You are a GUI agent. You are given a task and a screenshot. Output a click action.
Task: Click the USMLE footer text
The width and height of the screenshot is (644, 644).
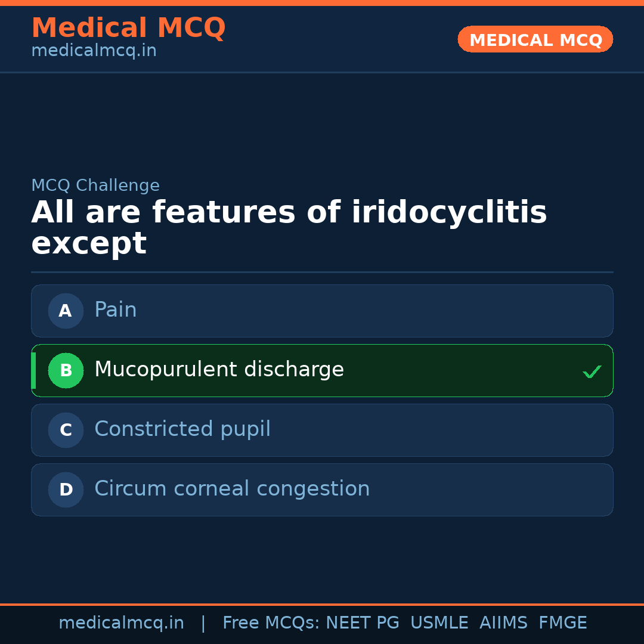[439, 623]
